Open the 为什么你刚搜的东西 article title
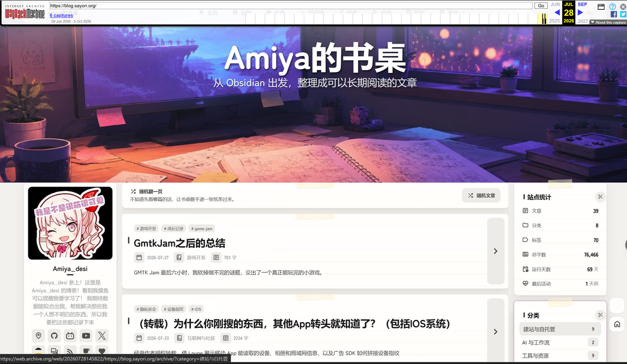 click(x=292, y=324)
